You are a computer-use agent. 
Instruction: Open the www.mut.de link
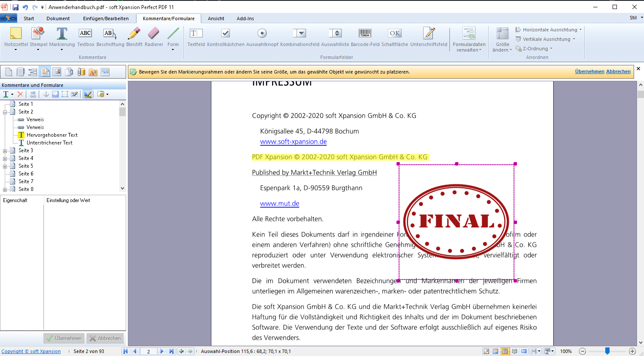coord(279,203)
